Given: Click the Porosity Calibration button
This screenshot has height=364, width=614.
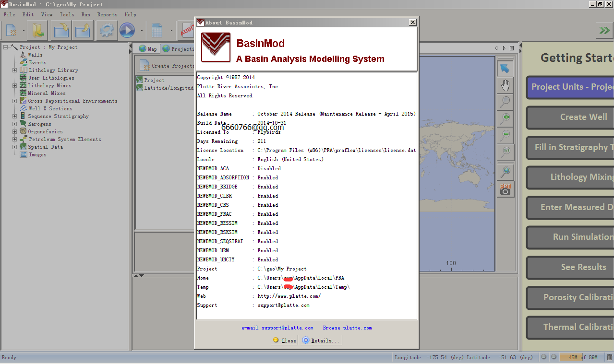Looking at the screenshot, I should pyautogui.click(x=570, y=297).
